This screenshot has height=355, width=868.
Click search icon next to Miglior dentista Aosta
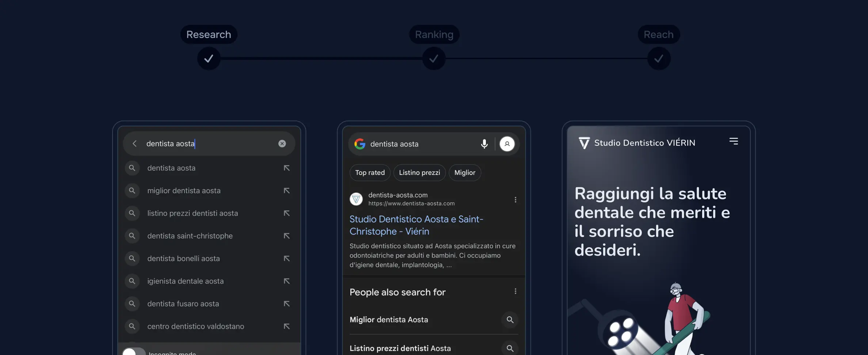pos(510,320)
